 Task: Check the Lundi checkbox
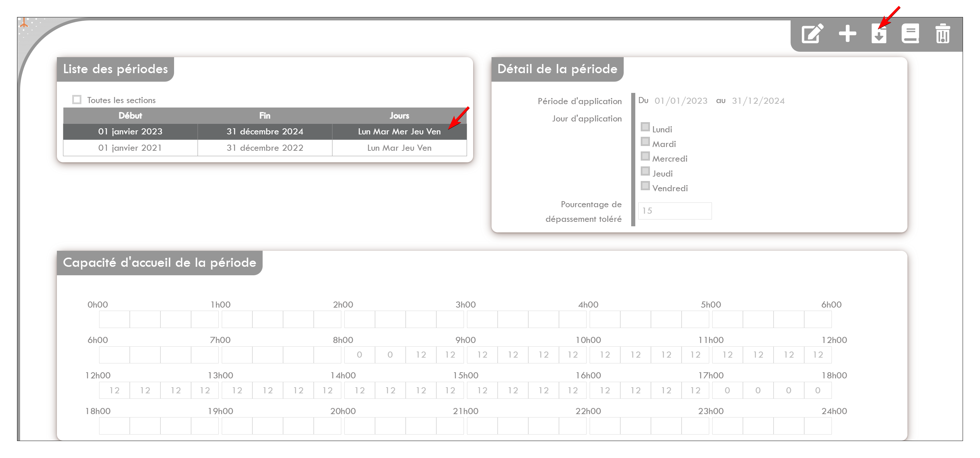tap(645, 127)
